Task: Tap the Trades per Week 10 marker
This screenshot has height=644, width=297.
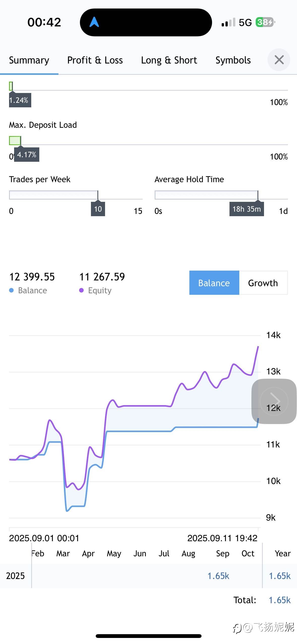Action: pyautogui.click(x=98, y=209)
